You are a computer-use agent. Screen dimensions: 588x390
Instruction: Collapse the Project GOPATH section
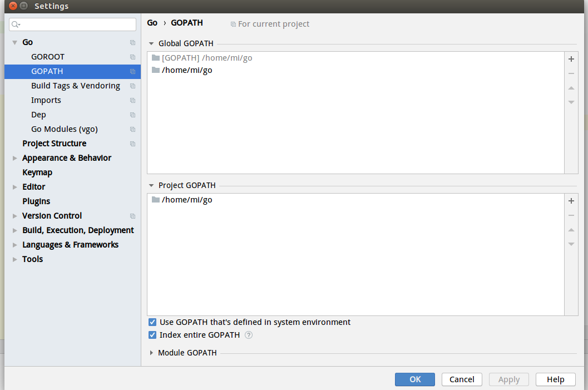(151, 185)
